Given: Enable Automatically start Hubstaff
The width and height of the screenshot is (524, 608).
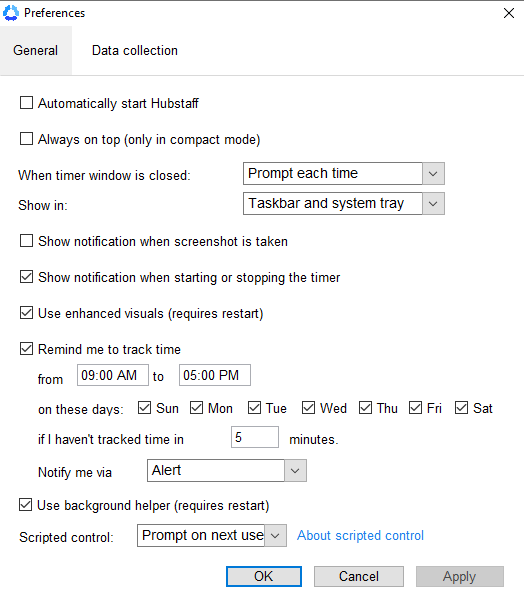Looking at the screenshot, I should click(x=26, y=103).
